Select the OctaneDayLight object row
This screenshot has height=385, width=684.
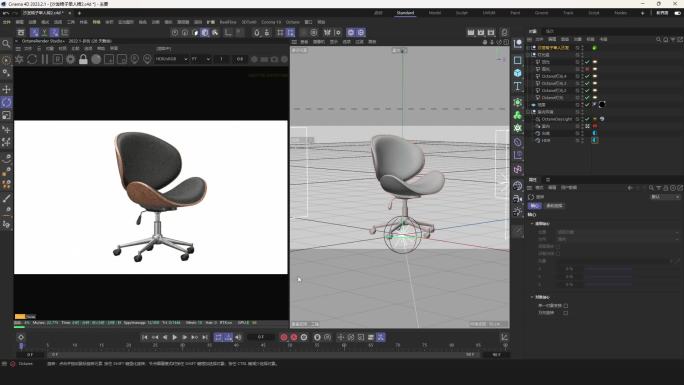pos(556,119)
